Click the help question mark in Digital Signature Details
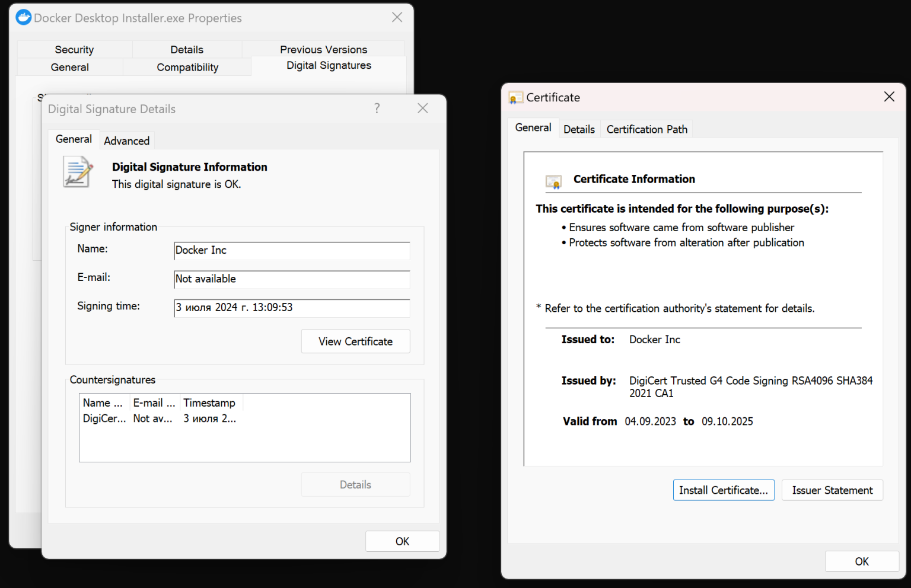The width and height of the screenshot is (911, 588). pos(377,108)
